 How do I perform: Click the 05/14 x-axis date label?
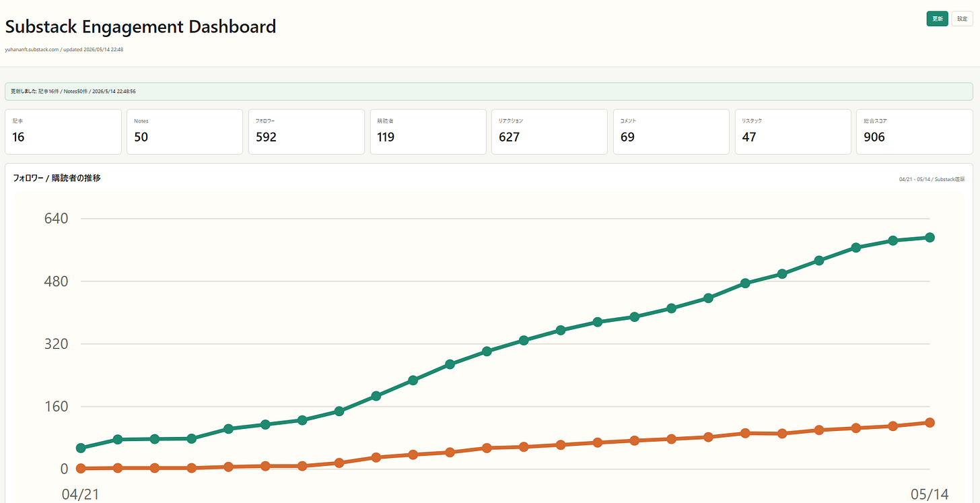[x=930, y=494]
